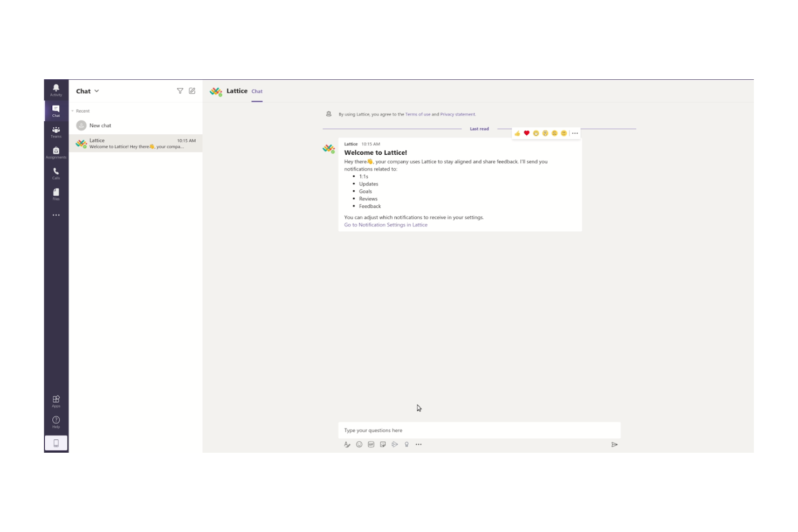Viewport: 798px width, 532px height.
Task: Open the Privacy statement link
Action: (x=458, y=114)
